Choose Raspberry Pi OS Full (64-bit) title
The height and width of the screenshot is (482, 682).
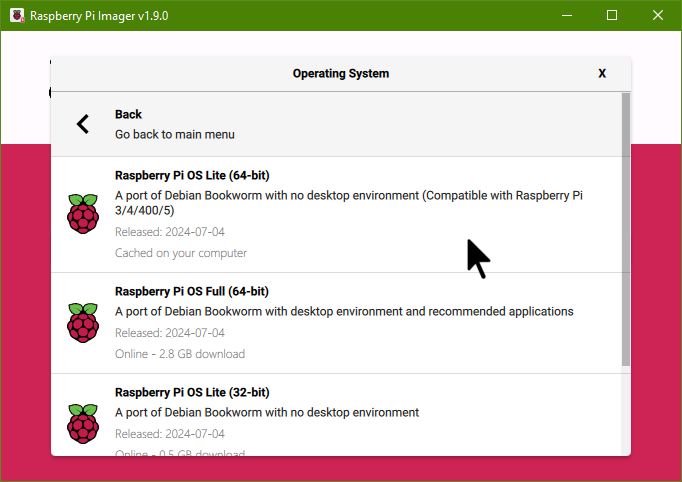click(x=191, y=291)
